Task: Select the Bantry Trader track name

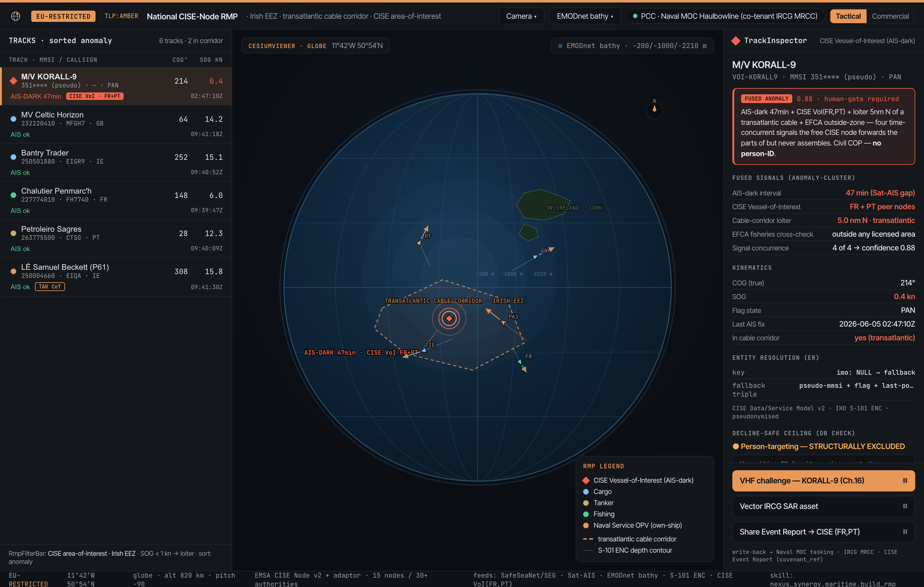Action: 45,153
